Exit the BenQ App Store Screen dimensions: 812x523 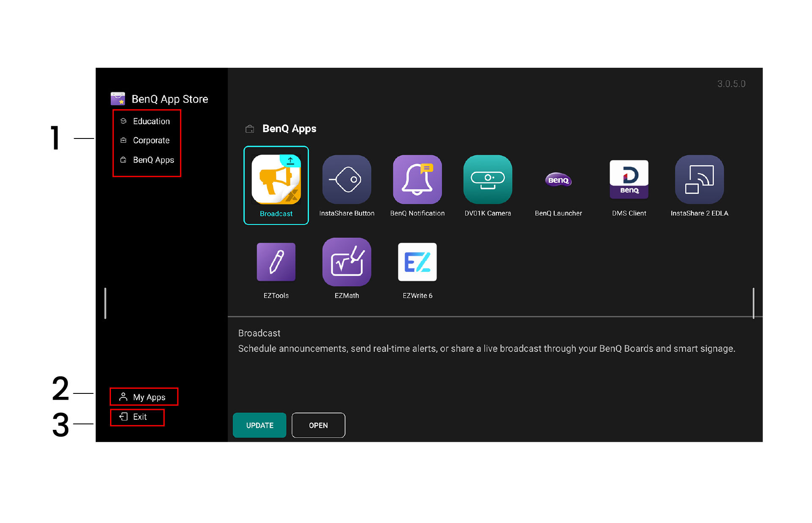tap(139, 417)
